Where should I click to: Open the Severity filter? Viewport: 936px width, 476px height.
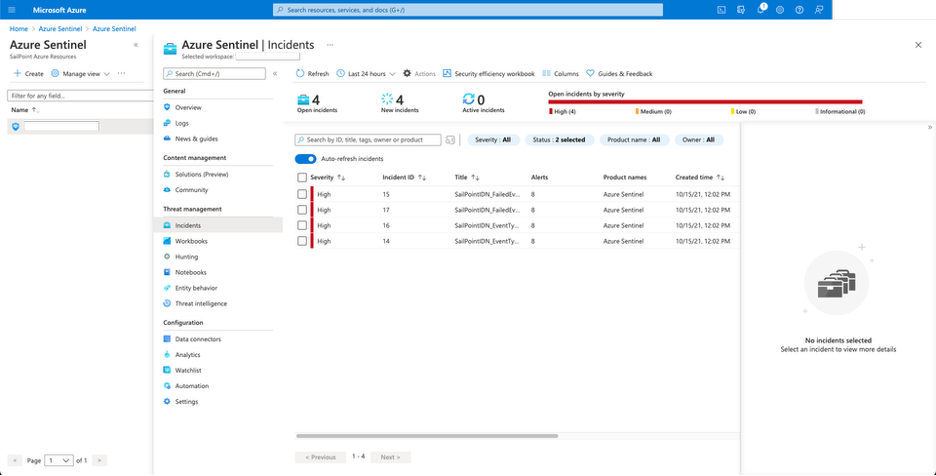point(494,140)
